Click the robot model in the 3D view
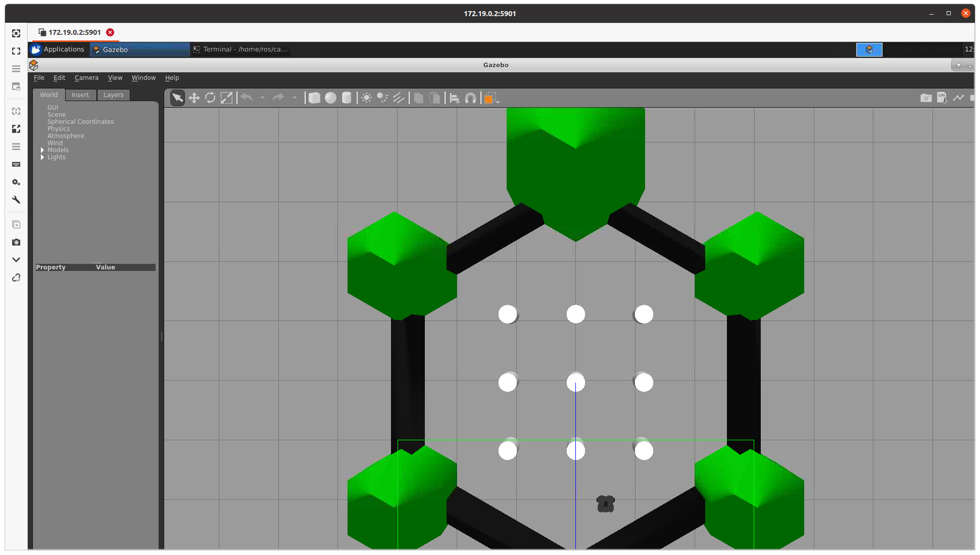The width and height of the screenshot is (980, 555). pos(605,504)
